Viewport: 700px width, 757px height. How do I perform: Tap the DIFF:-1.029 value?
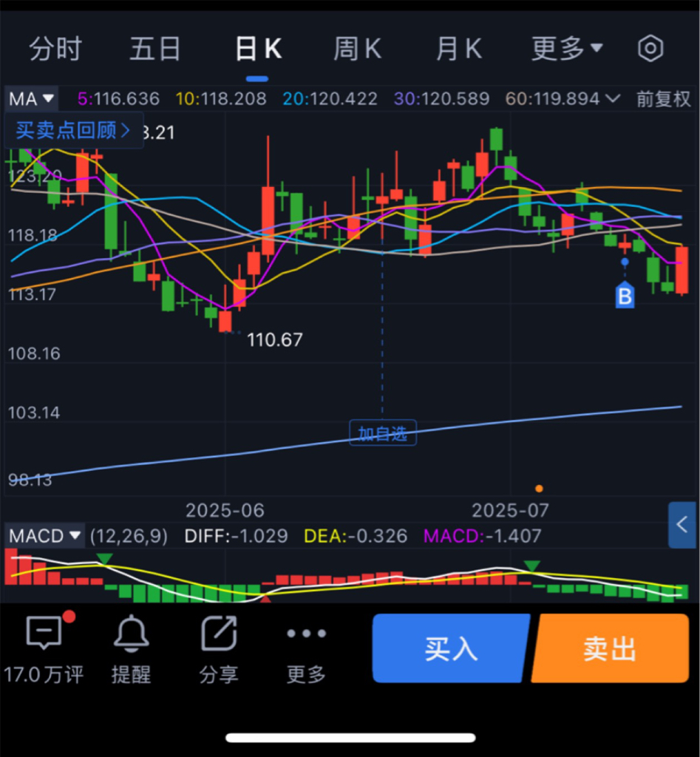pyautogui.click(x=236, y=536)
